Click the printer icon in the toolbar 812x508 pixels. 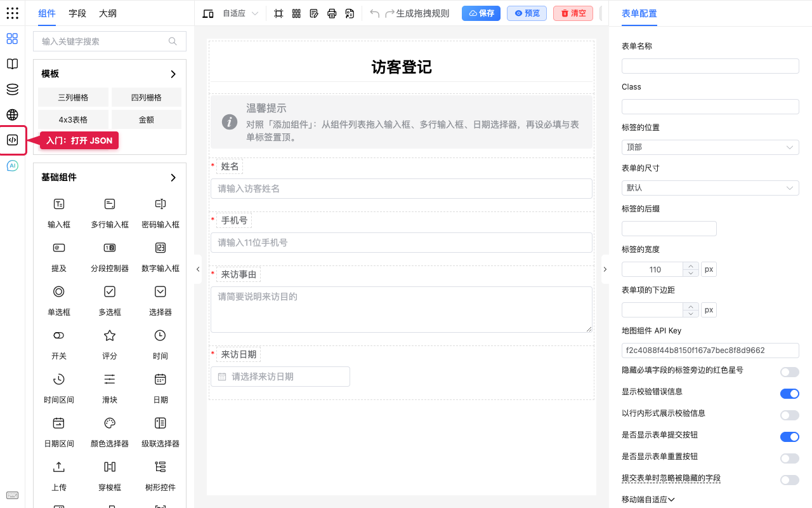click(x=332, y=13)
